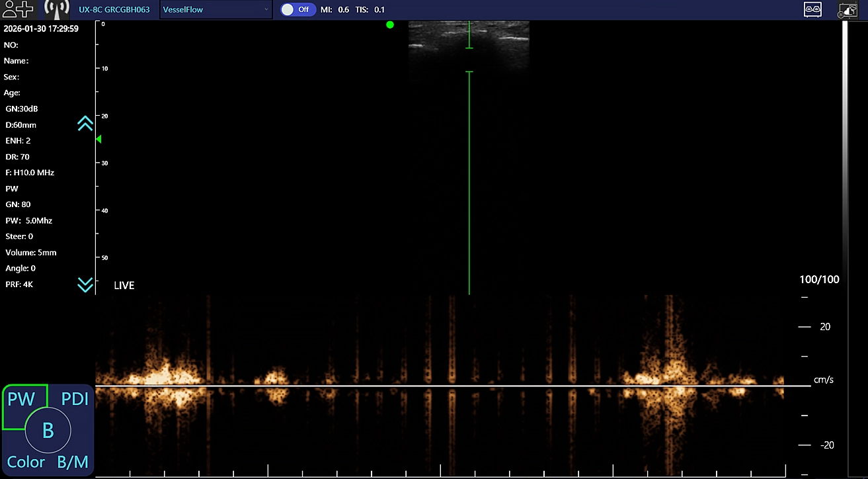Switch to PW Doppler mode
868x479 pixels.
[x=20, y=399]
